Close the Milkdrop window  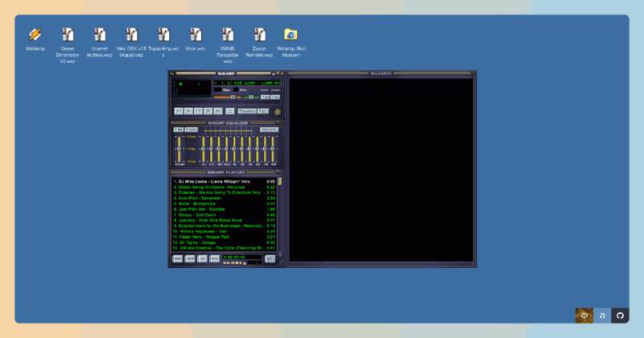[x=473, y=73]
